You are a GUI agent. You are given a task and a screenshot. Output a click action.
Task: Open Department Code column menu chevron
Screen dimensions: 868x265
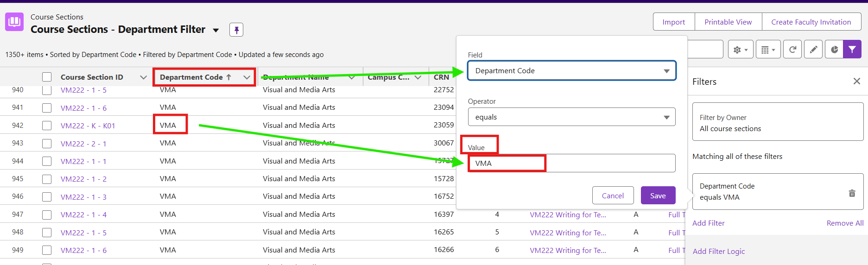click(x=247, y=77)
